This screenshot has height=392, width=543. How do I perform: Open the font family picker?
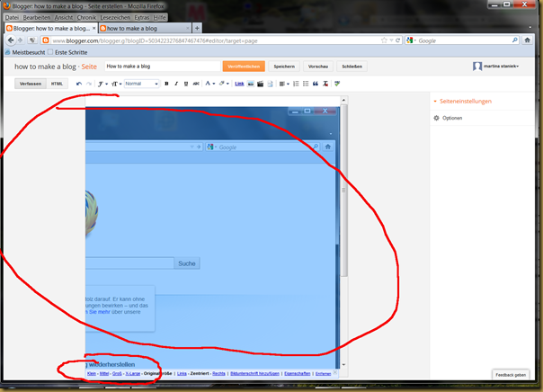(102, 84)
